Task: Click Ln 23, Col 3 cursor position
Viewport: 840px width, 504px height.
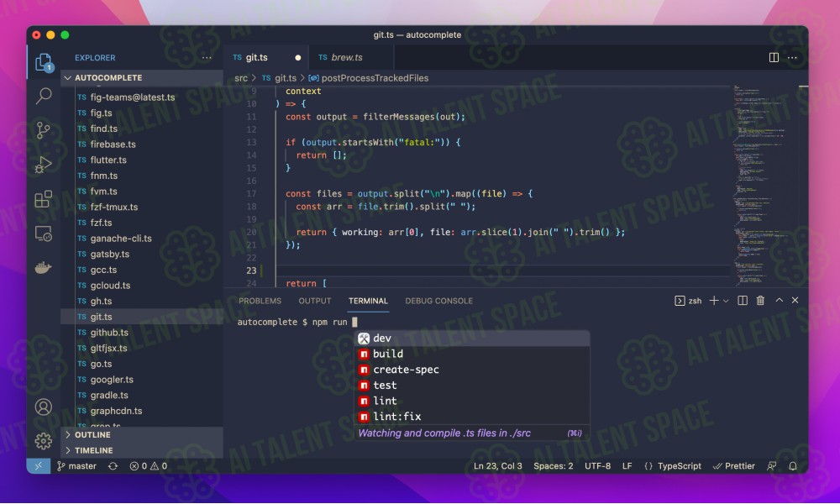Action: point(497,466)
